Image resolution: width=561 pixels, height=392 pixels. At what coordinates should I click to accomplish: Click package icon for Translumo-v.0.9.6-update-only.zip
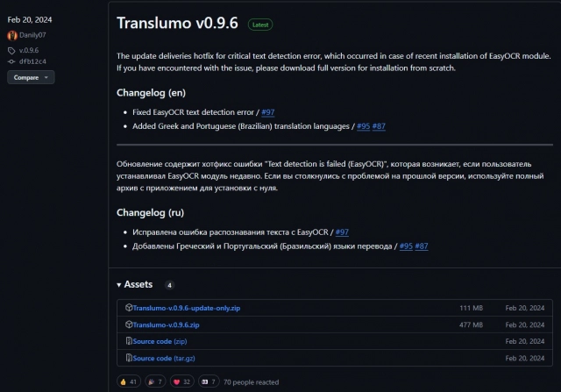(x=129, y=308)
